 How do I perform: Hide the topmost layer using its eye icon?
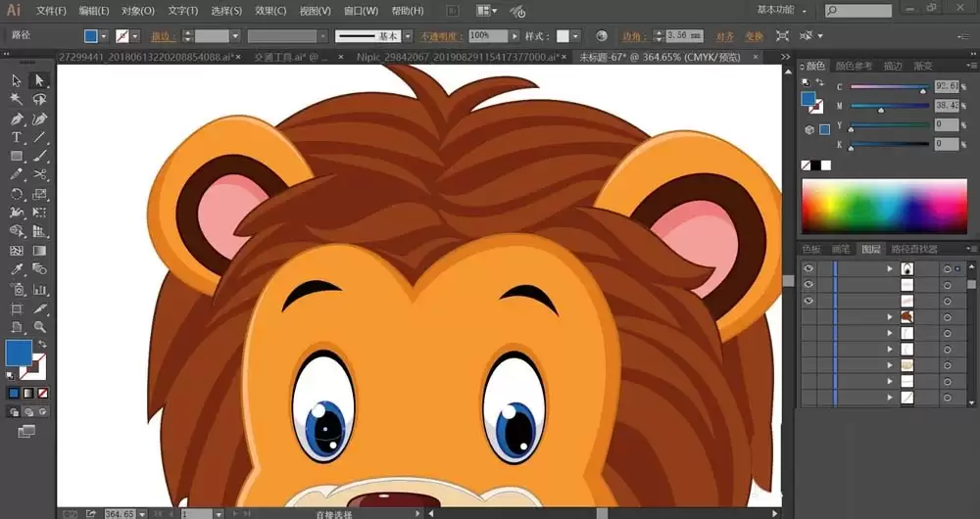pyautogui.click(x=808, y=268)
